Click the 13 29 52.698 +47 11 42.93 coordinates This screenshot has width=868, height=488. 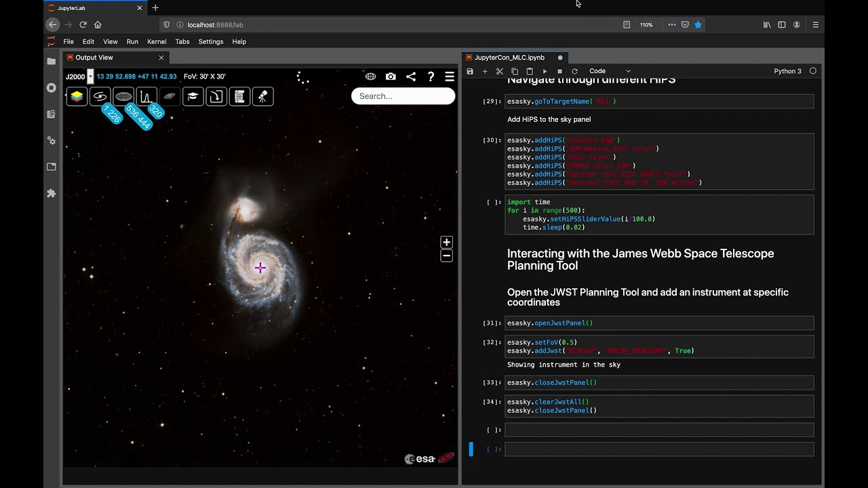(136, 77)
